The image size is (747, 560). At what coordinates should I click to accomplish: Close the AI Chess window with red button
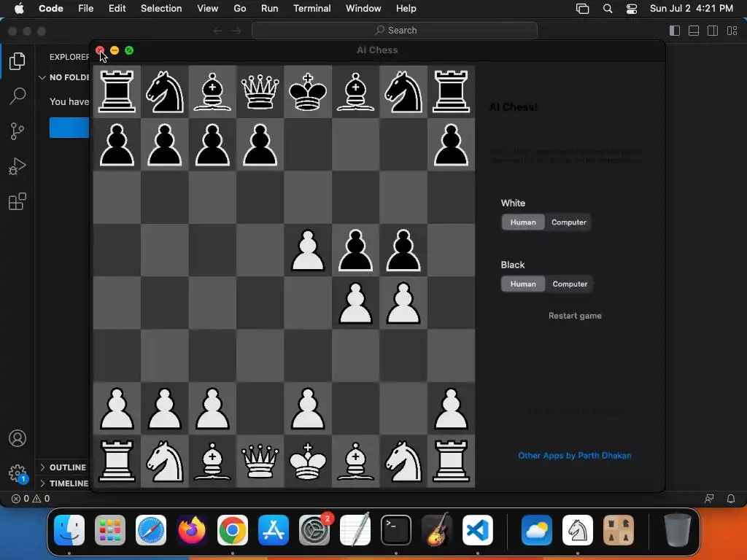click(x=99, y=50)
